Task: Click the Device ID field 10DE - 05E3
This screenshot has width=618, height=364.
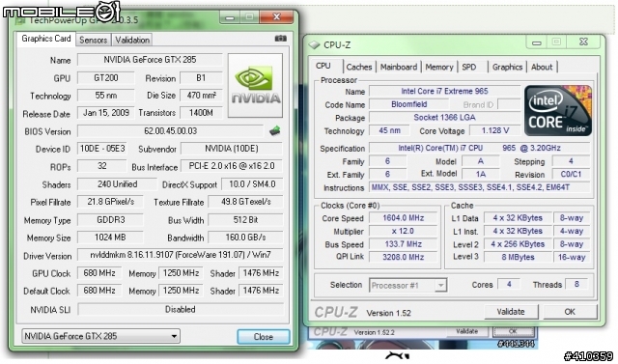Action: [x=102, y=149]
